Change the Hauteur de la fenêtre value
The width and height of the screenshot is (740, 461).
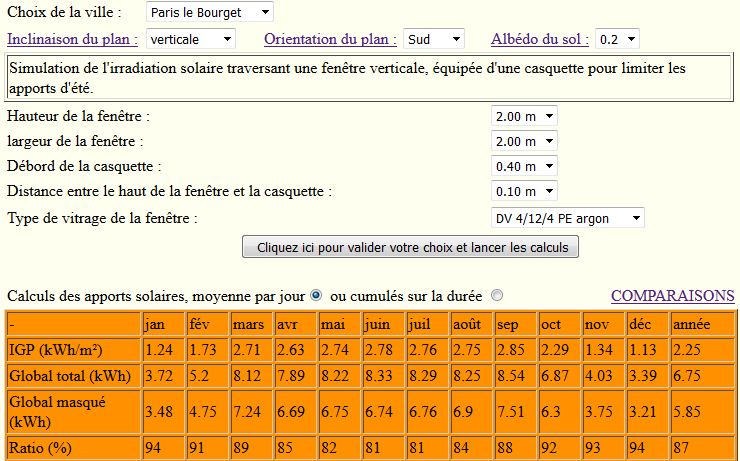click(524, 116)
